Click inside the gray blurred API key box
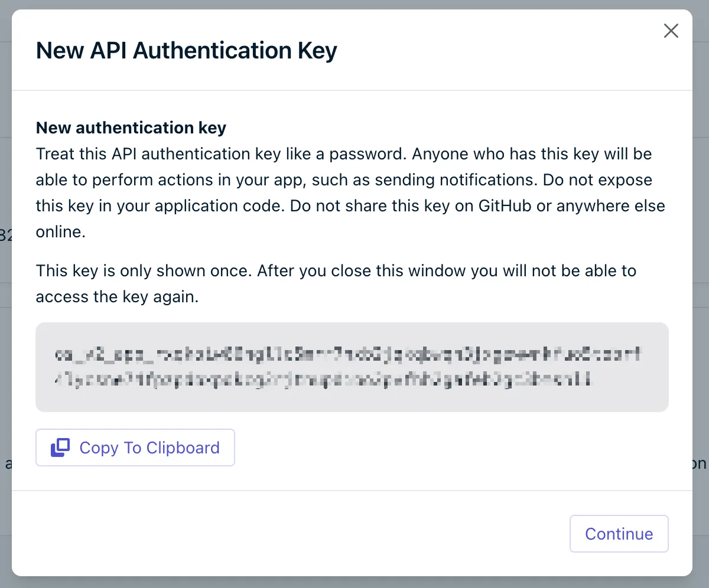 tap(352, 367)
